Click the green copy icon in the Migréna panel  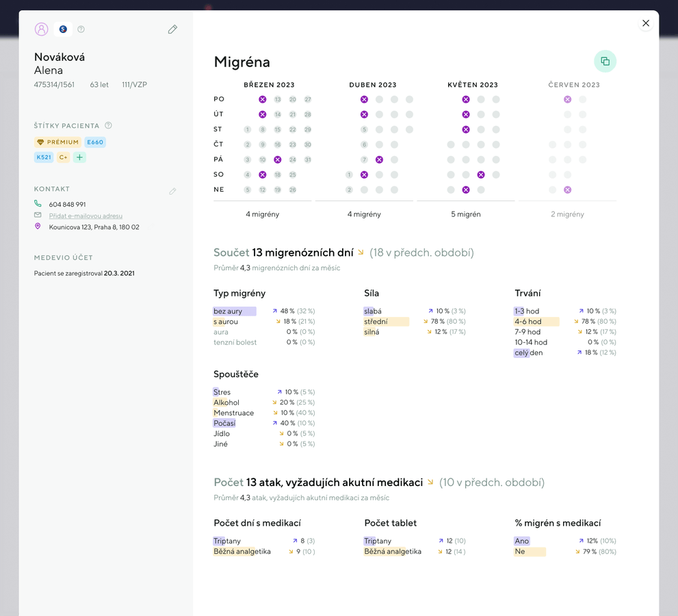pyautogui.click(x=605, y=61)
